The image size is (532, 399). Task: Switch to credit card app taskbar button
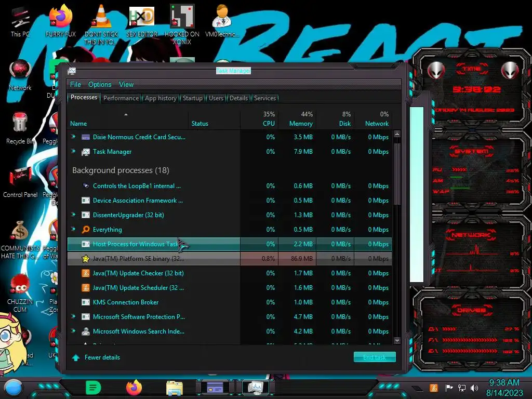coord(215,387)
